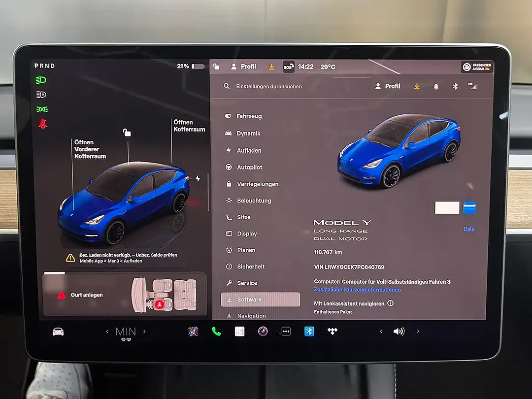The width and height of the screenshot is (532, 399).
Task: Tap Öffnen Vorderer Kofferraum frunk button
Action: pos(90,149)
